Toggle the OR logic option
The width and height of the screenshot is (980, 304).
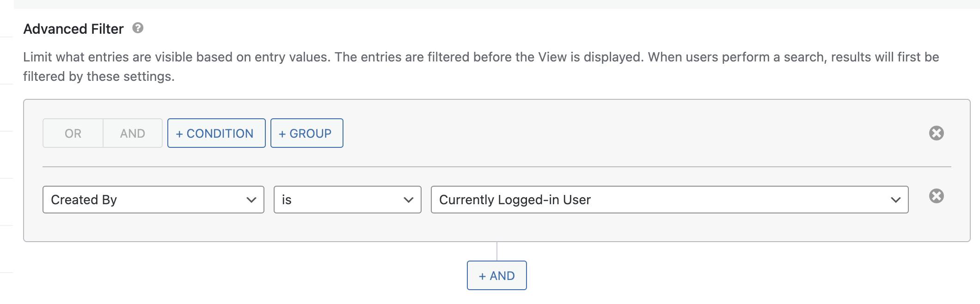pos(73,133)
